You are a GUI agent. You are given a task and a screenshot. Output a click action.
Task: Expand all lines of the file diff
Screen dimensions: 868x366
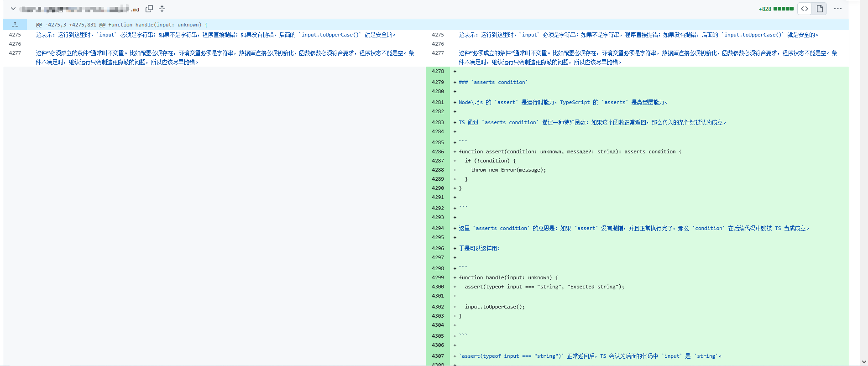pyautogui.click(x=162, y=9)
